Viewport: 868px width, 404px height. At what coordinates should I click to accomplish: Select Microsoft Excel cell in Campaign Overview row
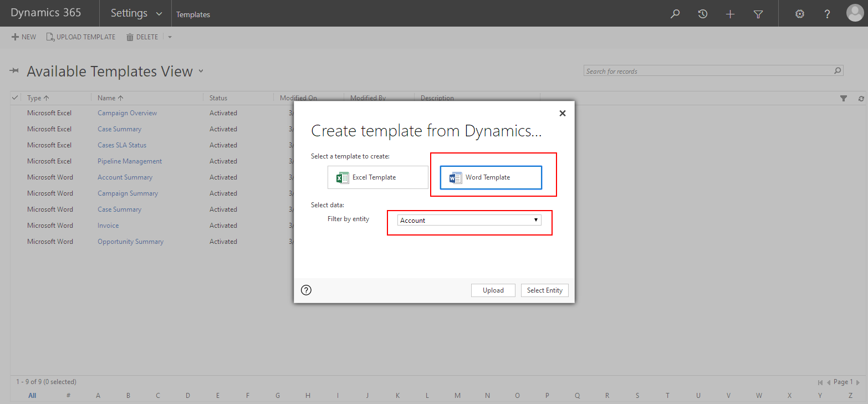click(49, 113)
